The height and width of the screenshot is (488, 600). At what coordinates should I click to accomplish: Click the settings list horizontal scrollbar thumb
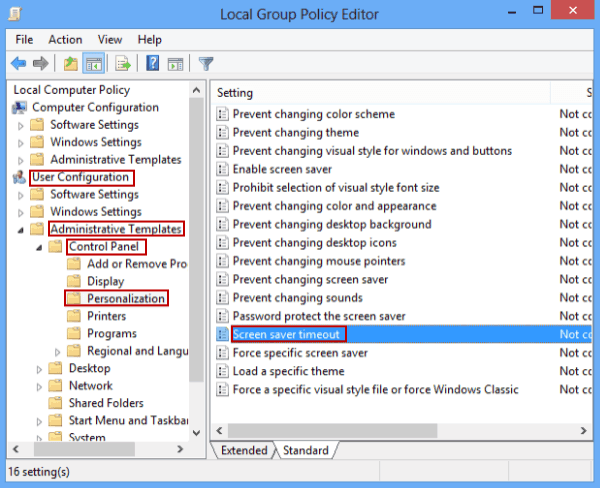333,431
